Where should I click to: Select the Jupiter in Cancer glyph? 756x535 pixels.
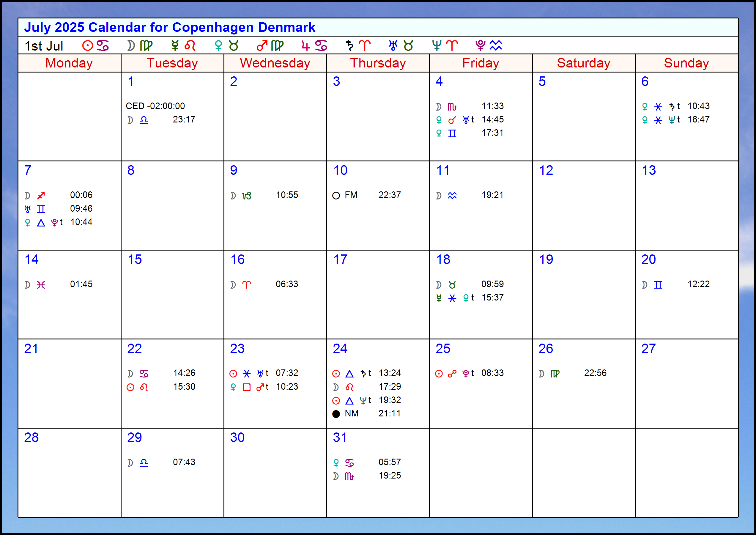[313, 45]
